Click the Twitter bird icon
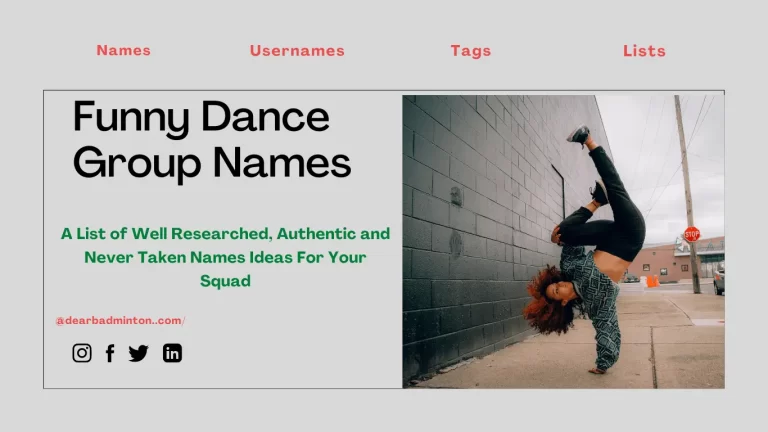Image resolution: width=768 pixels, height=432 pixels. tap(138, 353)
